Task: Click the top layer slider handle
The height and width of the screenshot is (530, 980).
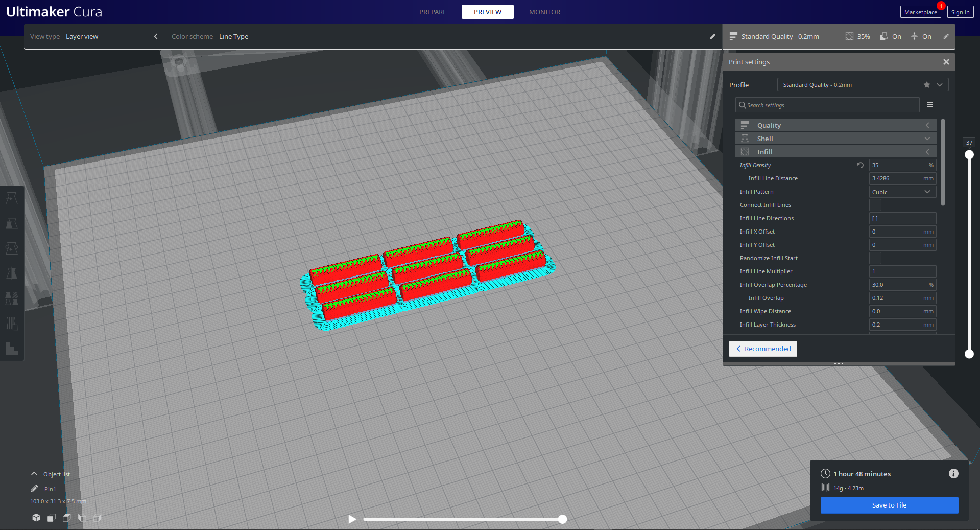Action: (x=969, y=155)
